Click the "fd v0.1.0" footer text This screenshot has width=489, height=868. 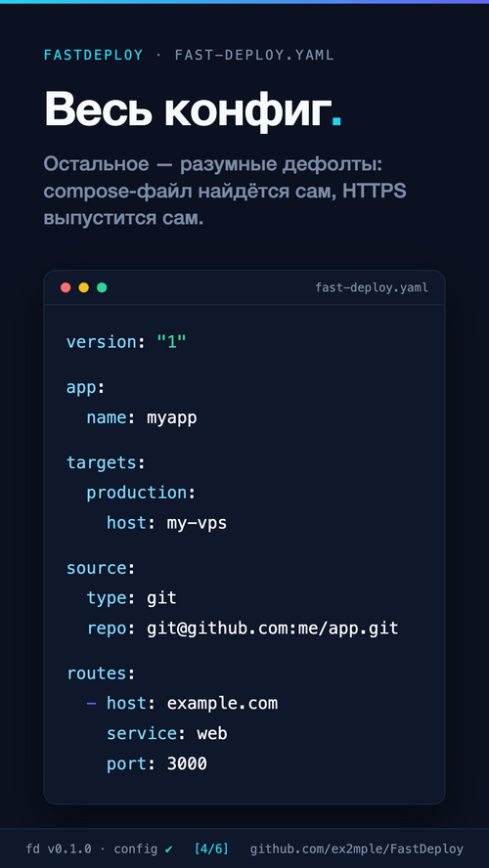coord(59,848)
